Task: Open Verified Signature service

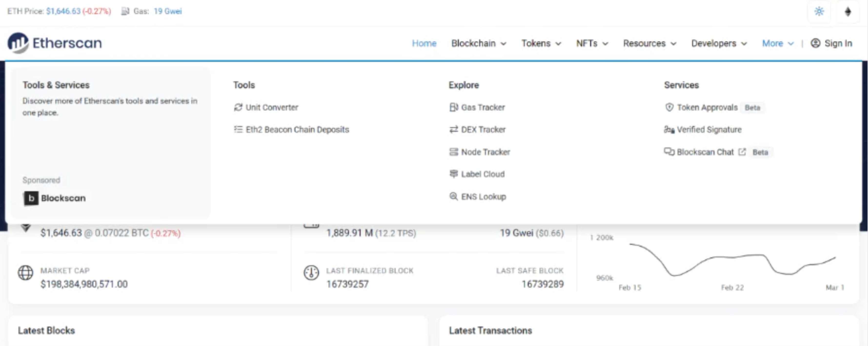Action: click(703, 129)
